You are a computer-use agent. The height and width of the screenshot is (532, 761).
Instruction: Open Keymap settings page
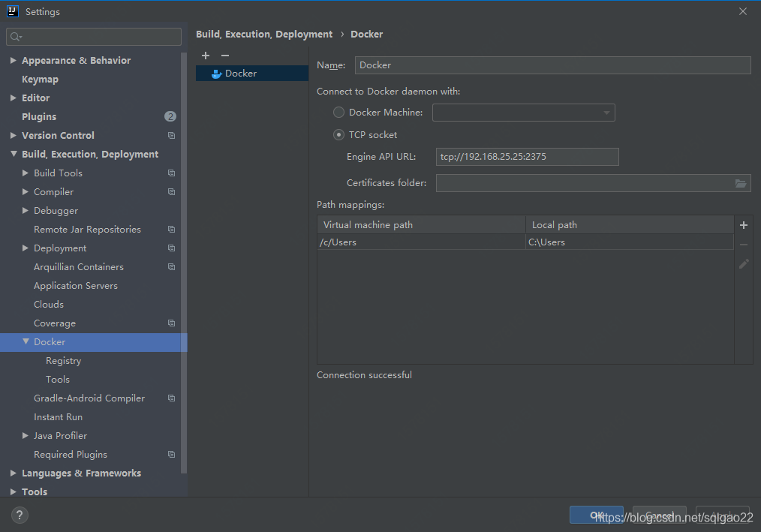40,79
